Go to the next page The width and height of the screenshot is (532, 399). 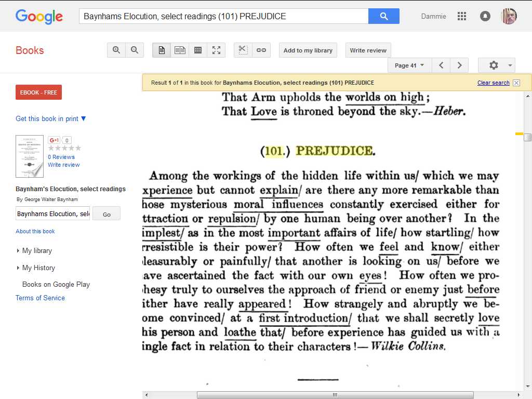point(459,65)
